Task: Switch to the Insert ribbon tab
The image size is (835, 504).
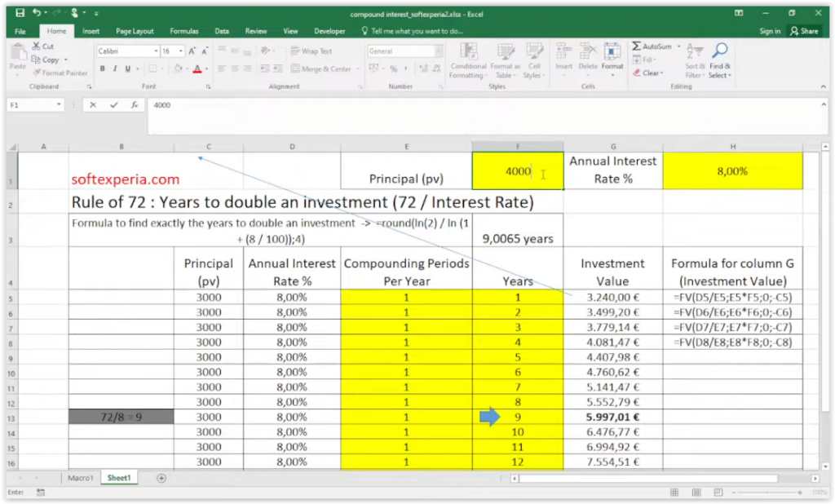Action: [91, 32]
